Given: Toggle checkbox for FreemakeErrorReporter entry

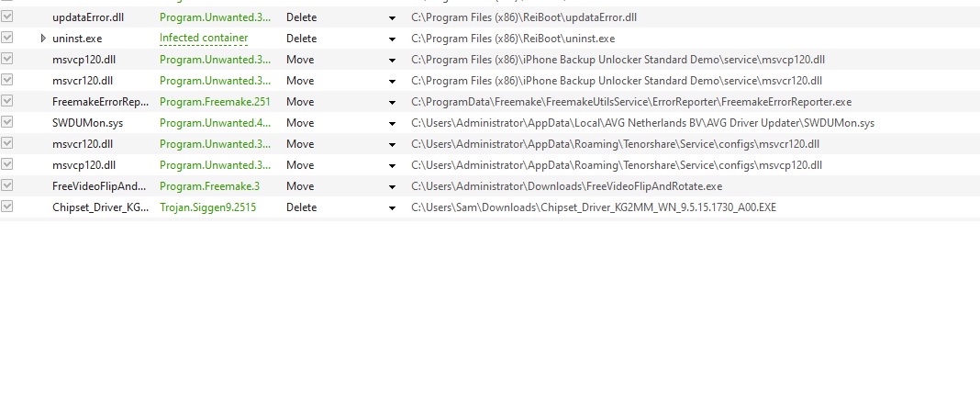Looking at the screenshot, I should [7, 101].
